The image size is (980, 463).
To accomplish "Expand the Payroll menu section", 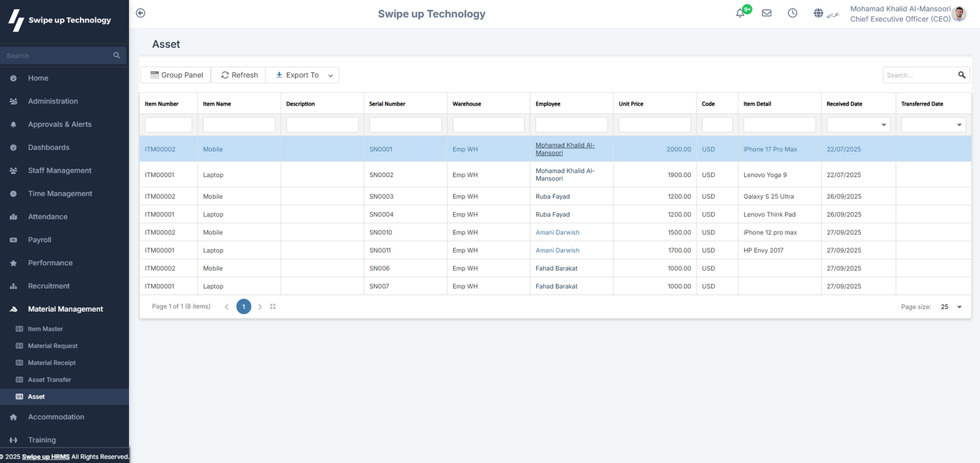I will pos(40,240).
